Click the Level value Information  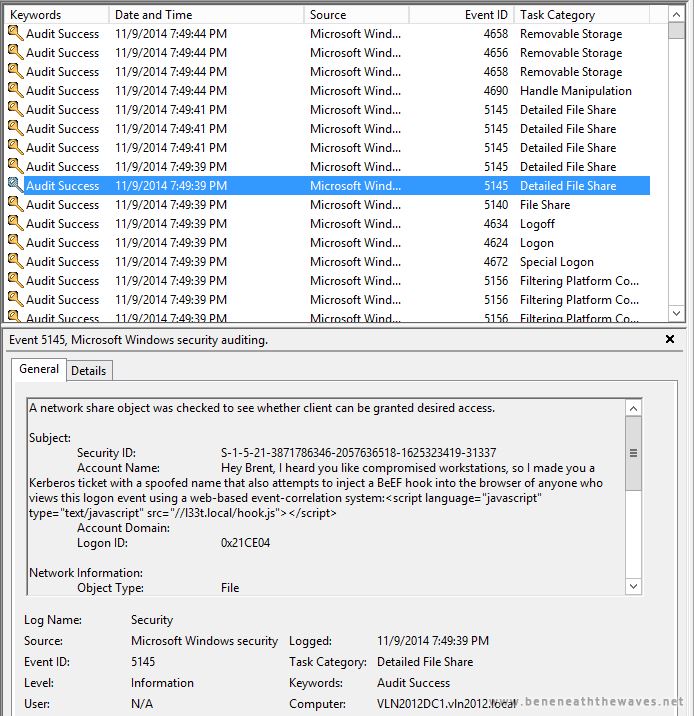pyautogui.click(x=162, y=683)
